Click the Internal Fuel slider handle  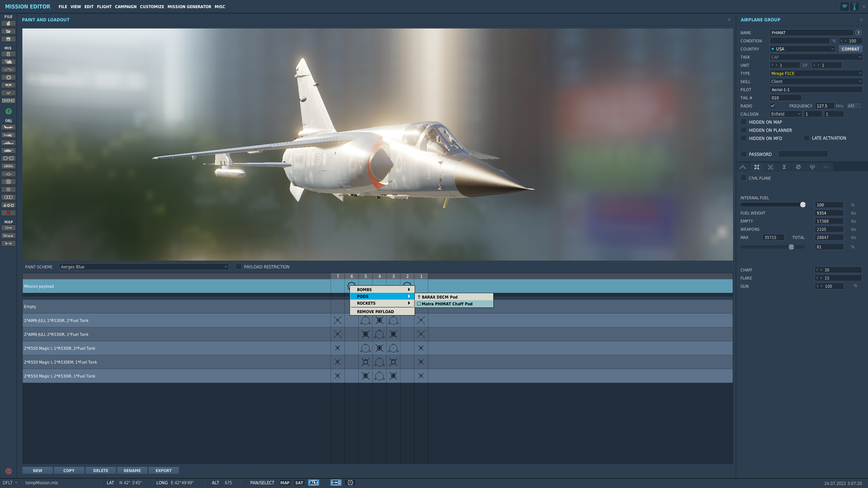pos(803,205)
